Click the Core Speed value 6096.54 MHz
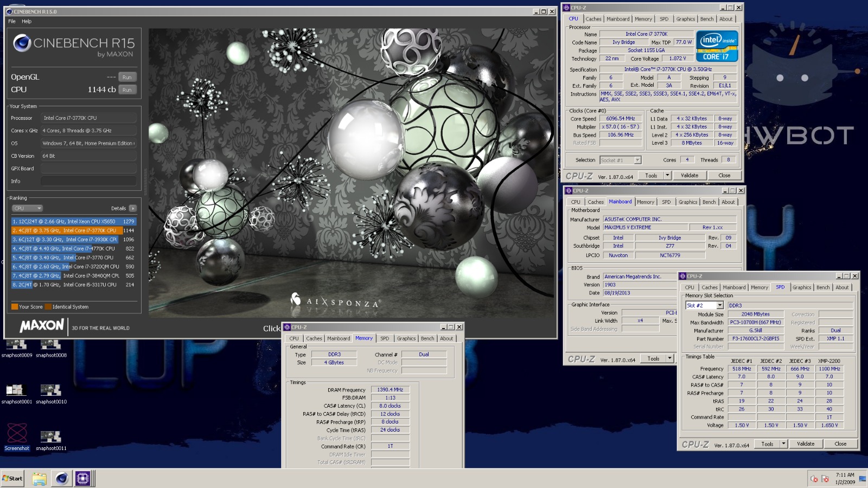The width and height of the screenshot is (868, 488). tap(621, 118)
